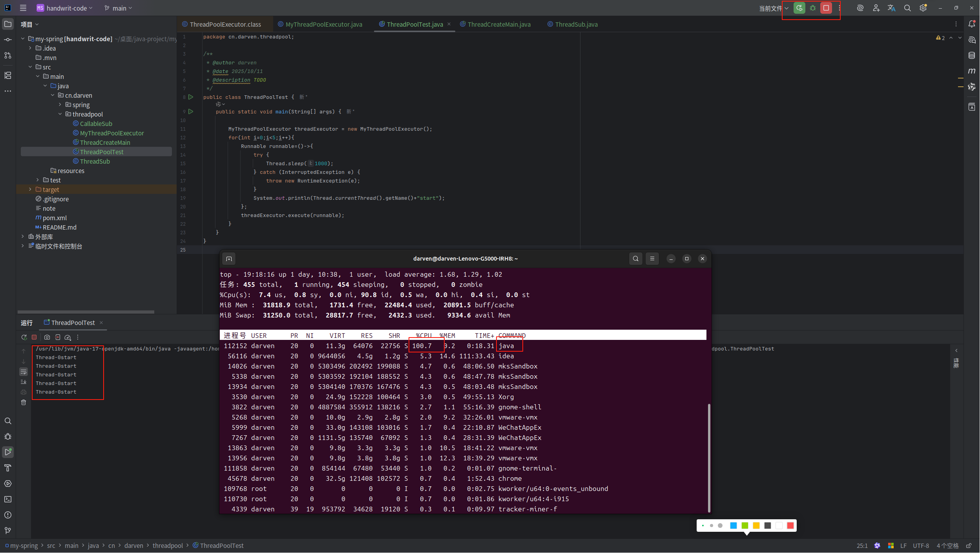980x553 pixels.
Task: Open the Structure tool window from the left sidebar
Action: click(8, 75)
